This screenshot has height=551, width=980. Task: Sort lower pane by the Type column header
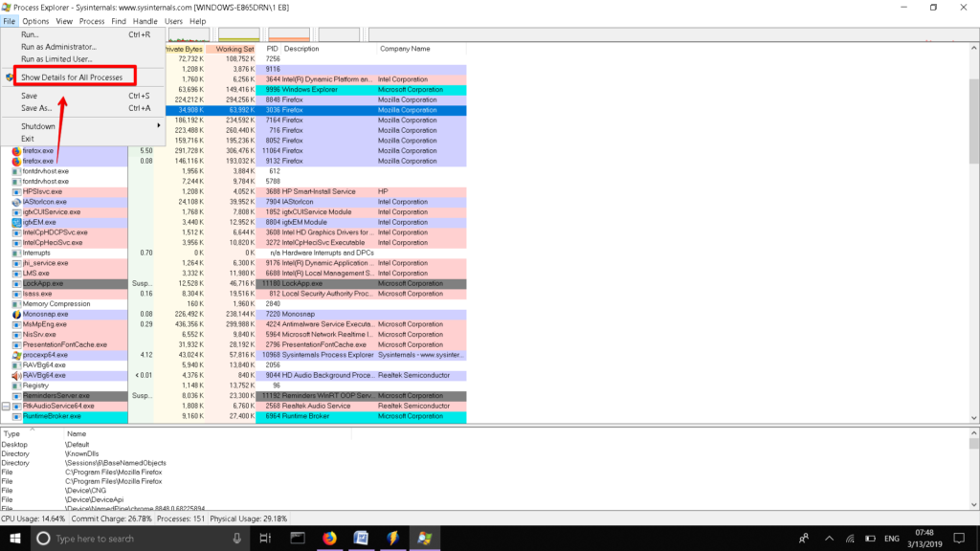[32, 433]
